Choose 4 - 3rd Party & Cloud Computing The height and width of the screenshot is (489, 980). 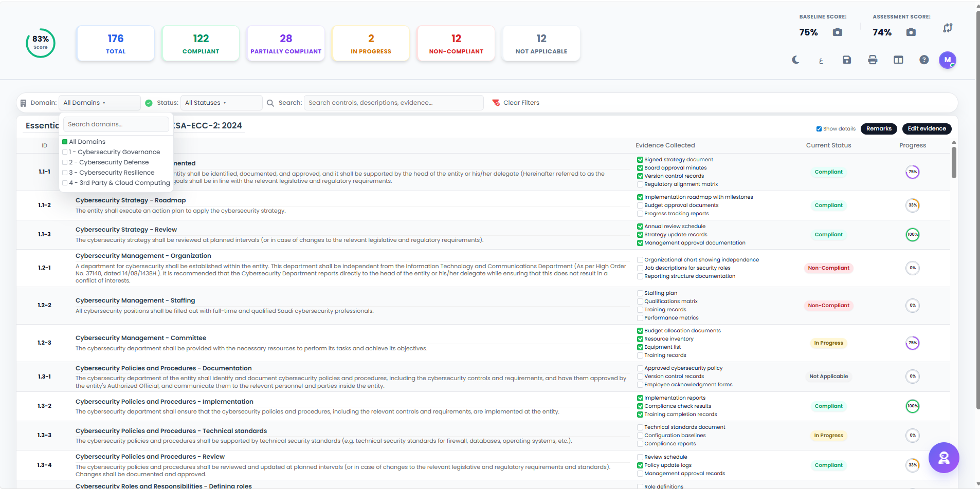click(x=119, y=183)
